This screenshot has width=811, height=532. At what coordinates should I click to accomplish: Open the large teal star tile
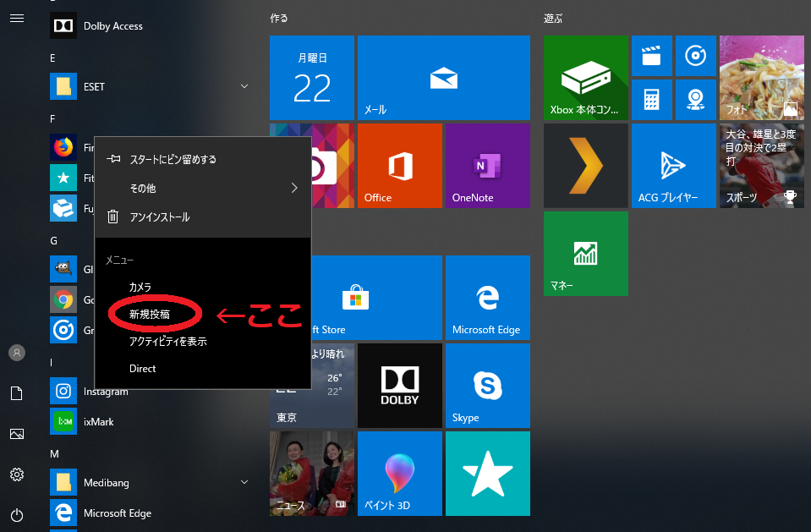pyautogui.click(x=488, y=474)
